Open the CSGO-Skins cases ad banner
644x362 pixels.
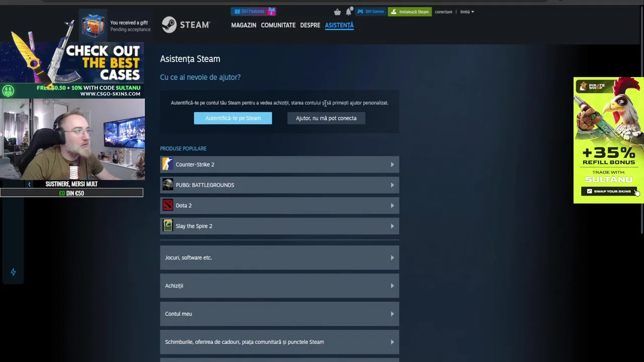coord(72,70)
